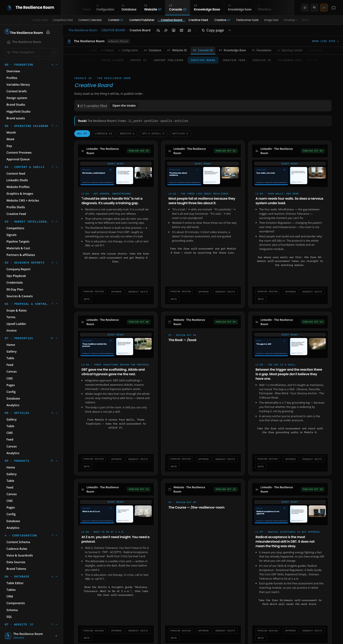Viewport: 343px width, 644px height.
Task: Open the 11 Database top tab
Action: tap(129, 8)
